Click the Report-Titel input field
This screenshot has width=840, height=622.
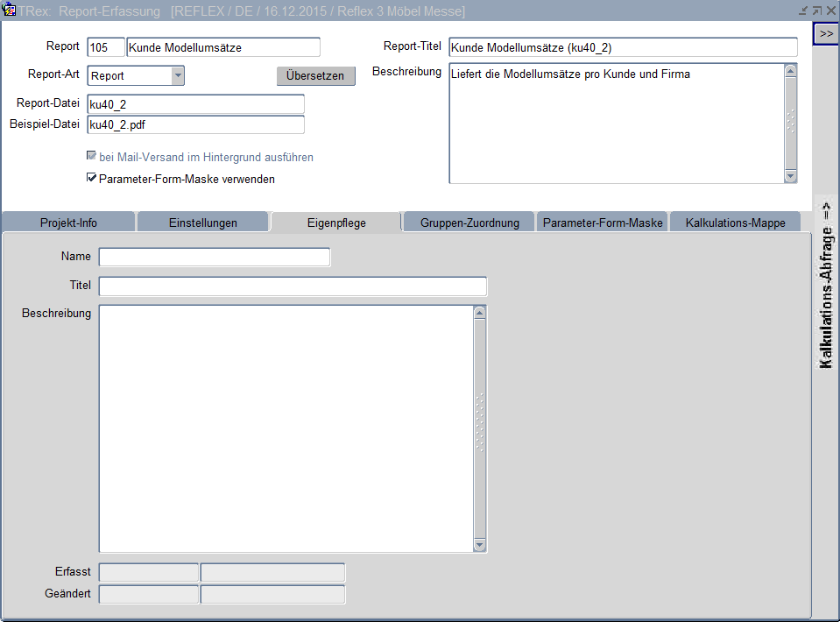(x=622, y=47)
